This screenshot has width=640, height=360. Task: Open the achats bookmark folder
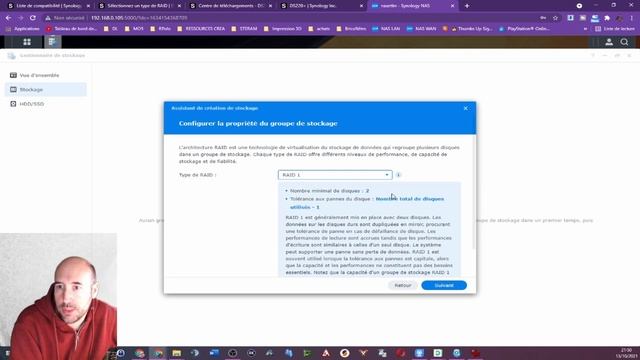tap(319, 29)
